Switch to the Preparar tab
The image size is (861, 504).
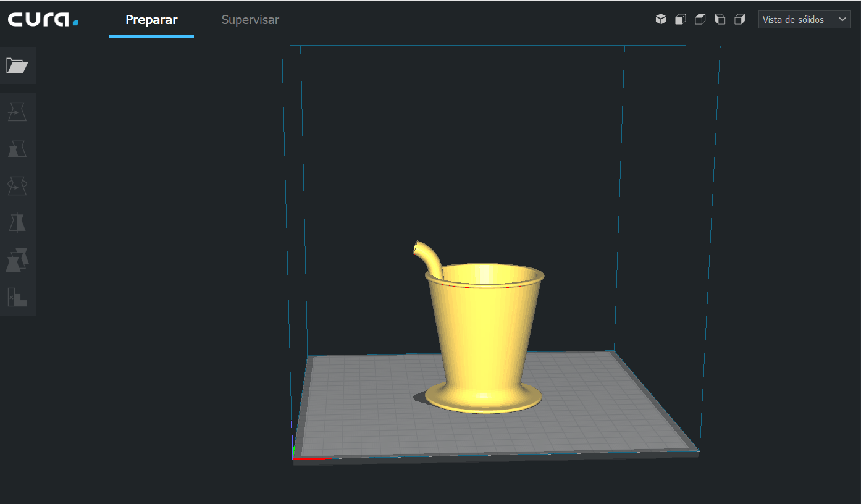151,20
